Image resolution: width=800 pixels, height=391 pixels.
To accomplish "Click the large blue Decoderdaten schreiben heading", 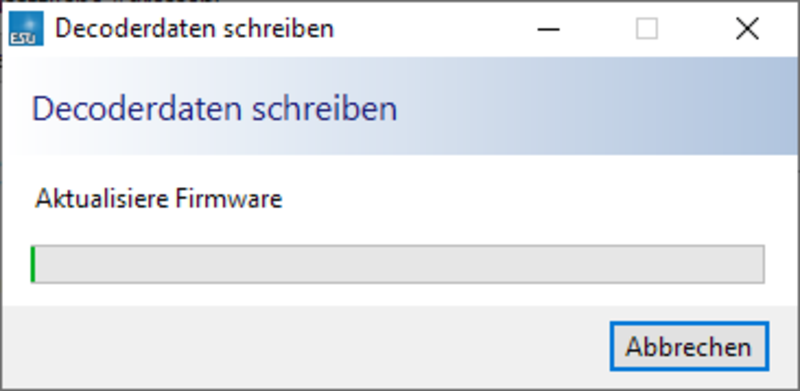I will (214, 109).
